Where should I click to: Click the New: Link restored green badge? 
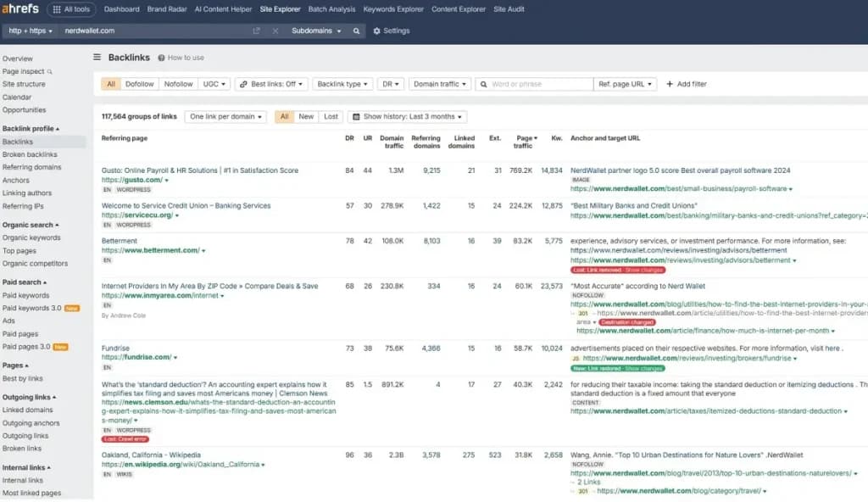[618, 369]
